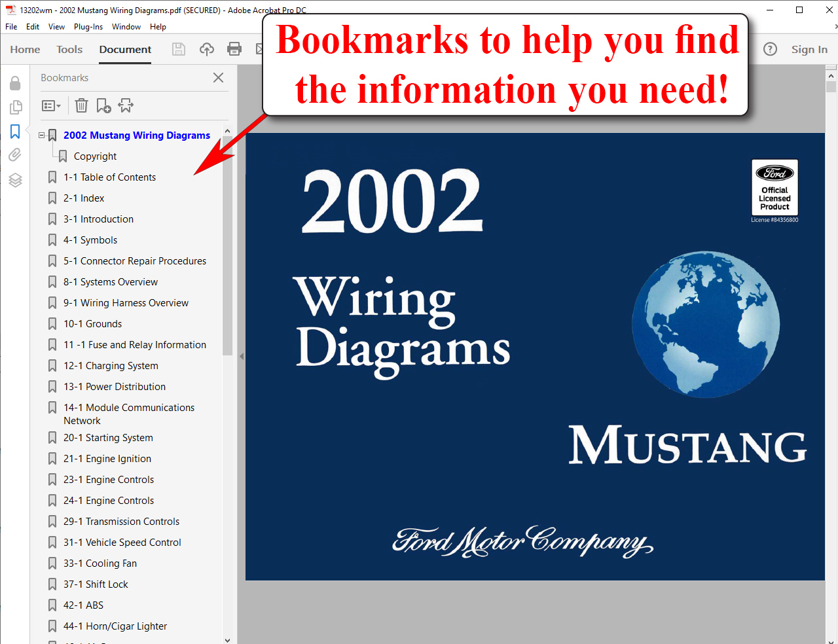The image size is (838, 644).
Task: Collapse the 2002 Mustang Wiring Diagrams bookmark
Action: click(x=41, y=135)
